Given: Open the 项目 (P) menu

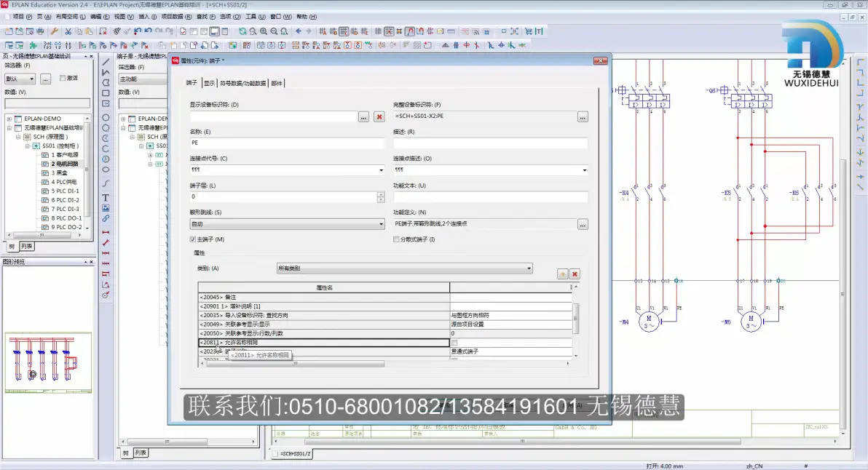Looking at the screenshot, I should tap(22, 17).
